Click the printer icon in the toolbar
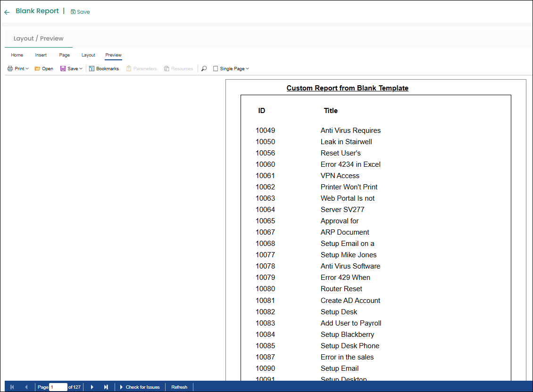The height and width of the screenshot is (392, 533). (10, 69)
